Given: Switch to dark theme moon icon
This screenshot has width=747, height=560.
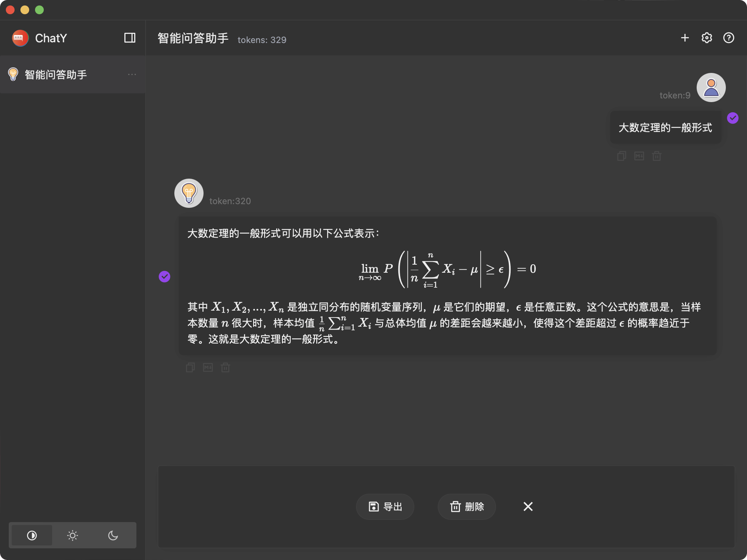Looking at the screenshot, I should click(x=113, y=535).
